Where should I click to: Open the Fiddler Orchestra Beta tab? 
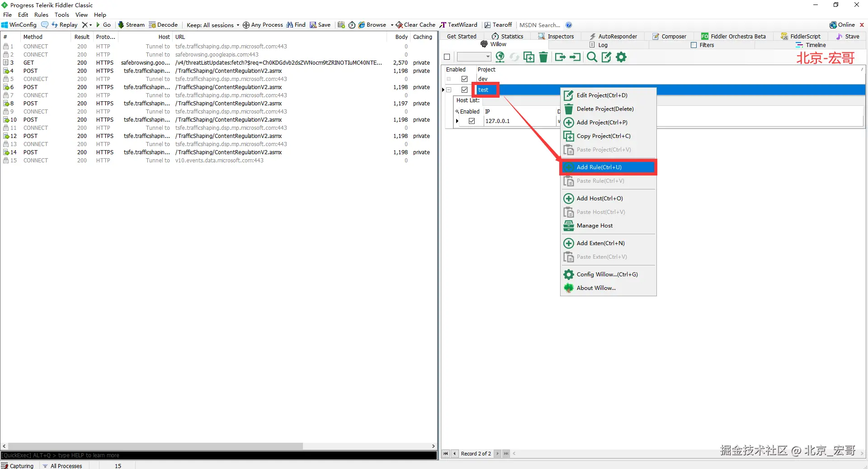tap(733, 36)
